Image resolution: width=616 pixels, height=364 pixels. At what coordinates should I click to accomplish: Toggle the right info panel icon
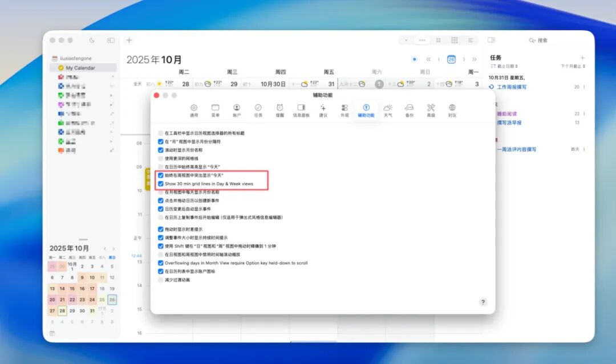tap(491, 40)
